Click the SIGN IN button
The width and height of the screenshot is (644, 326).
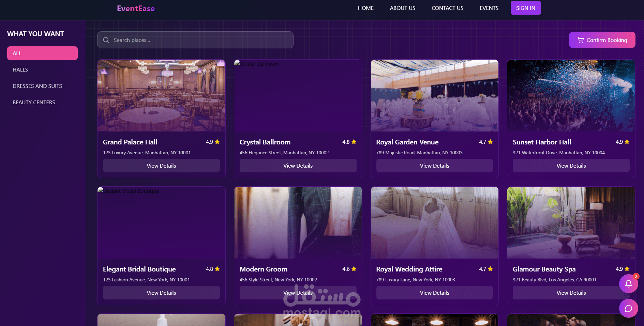pos(526,8)
